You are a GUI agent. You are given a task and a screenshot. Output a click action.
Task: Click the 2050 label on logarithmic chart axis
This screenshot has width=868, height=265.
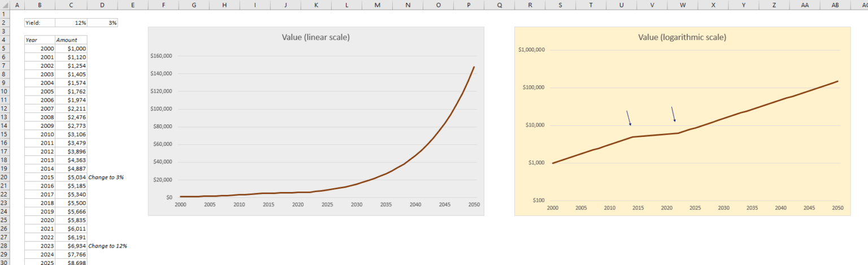(837, 208)
